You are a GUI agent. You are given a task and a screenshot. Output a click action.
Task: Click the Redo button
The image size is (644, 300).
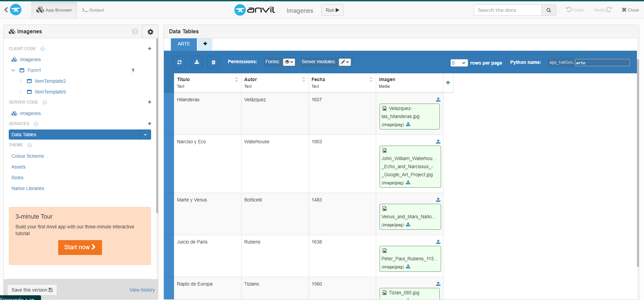tap(603, 10)
